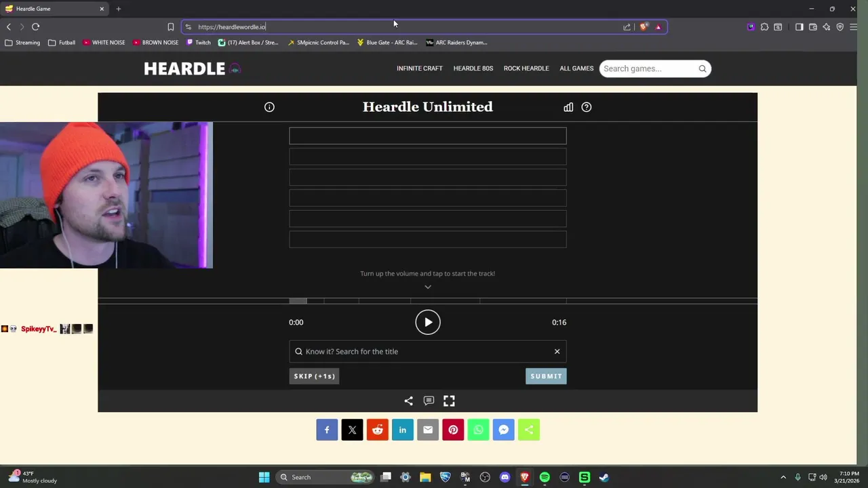Open the BROWN NOISE bookmark
Viewport: 868px width, 488px height.
(156, 43)
